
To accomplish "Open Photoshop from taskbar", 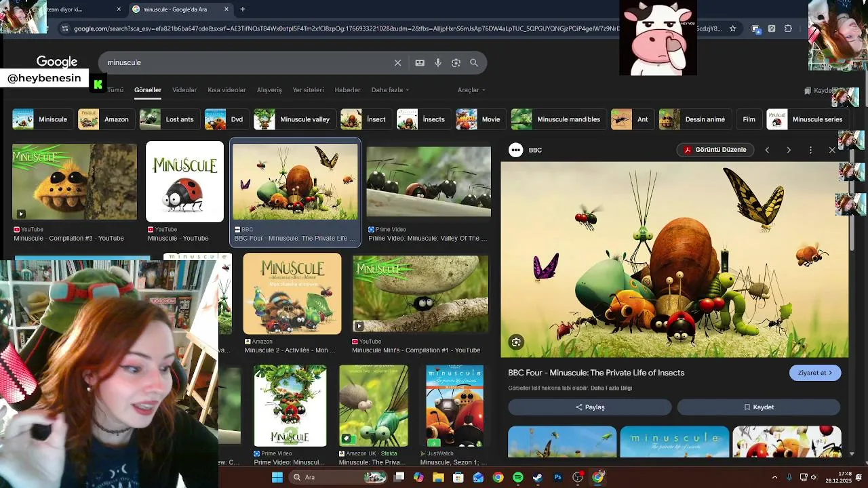I will 557,477.
